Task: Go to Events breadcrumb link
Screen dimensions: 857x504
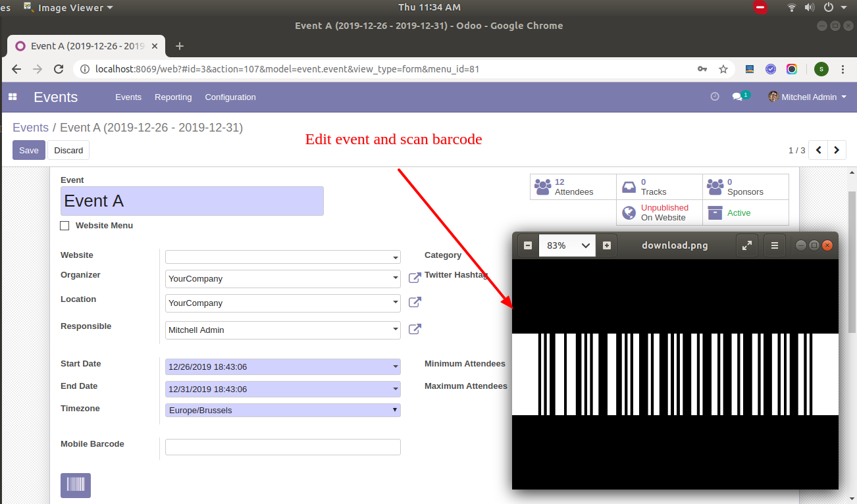Action: (x=30, y=128)
